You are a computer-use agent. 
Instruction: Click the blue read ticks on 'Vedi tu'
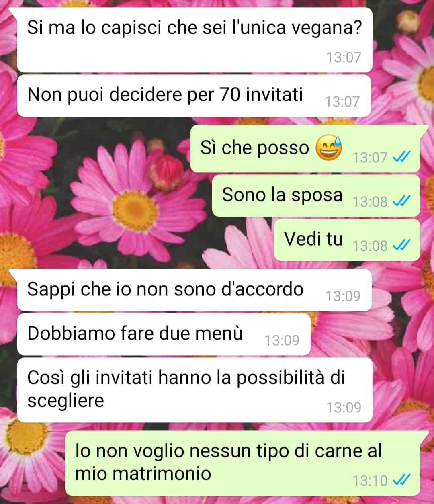click(x=401, y=245)
